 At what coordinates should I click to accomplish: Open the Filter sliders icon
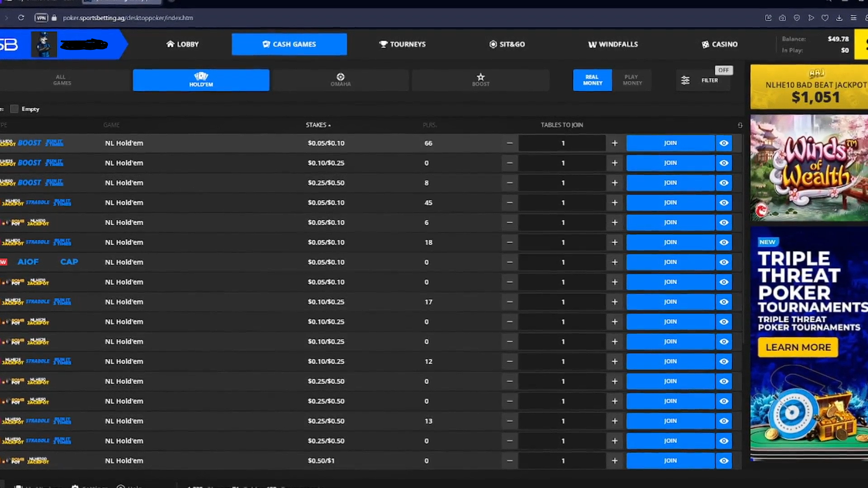coord(685,80)
